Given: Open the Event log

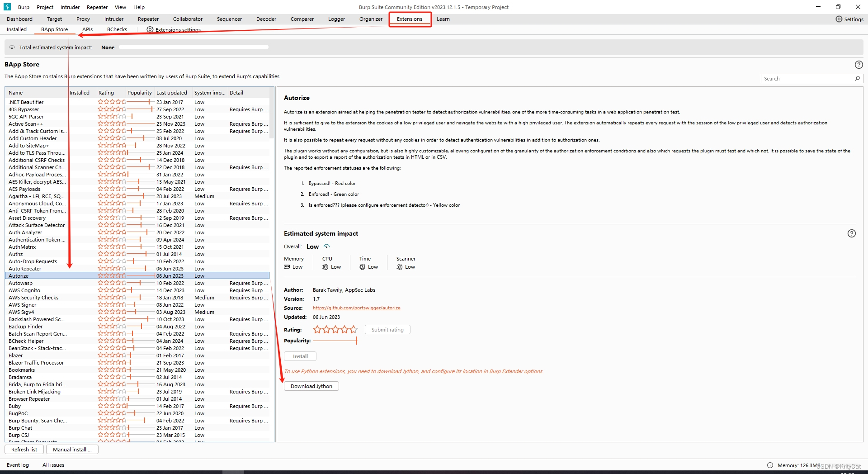Looking at the screenshot, I should coord(18,465).
